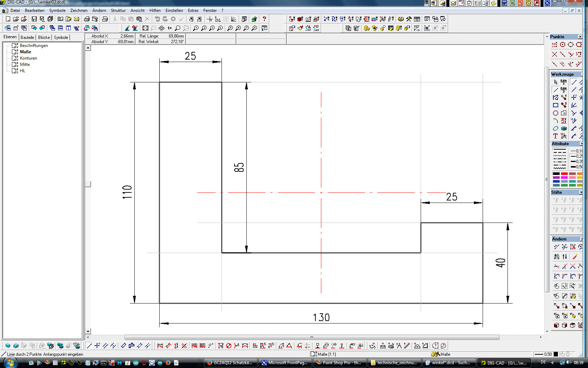The width and height of the screenshot is (588, 368).
Task: Open the Datei menu
Action: [15, 11]
